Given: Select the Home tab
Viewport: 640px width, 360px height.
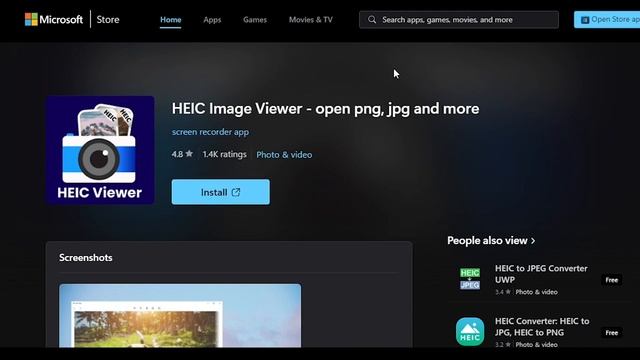Looking at the screenshot, I should pyautogui.click(x=171, y=20).
